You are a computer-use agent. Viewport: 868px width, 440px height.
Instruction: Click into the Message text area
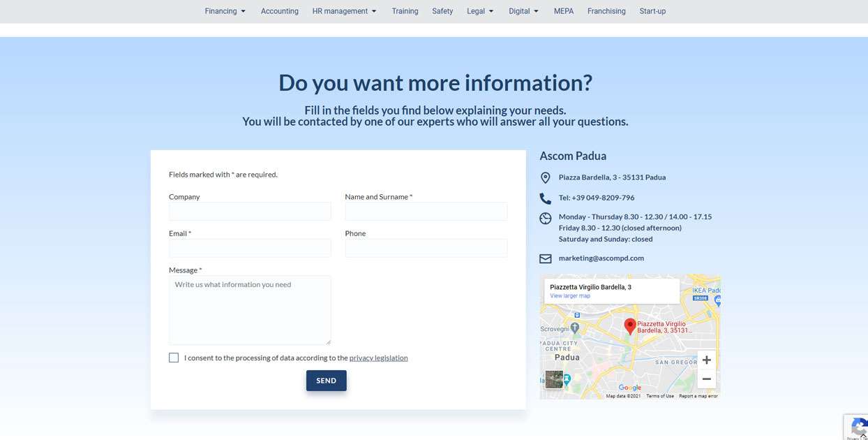250,310
